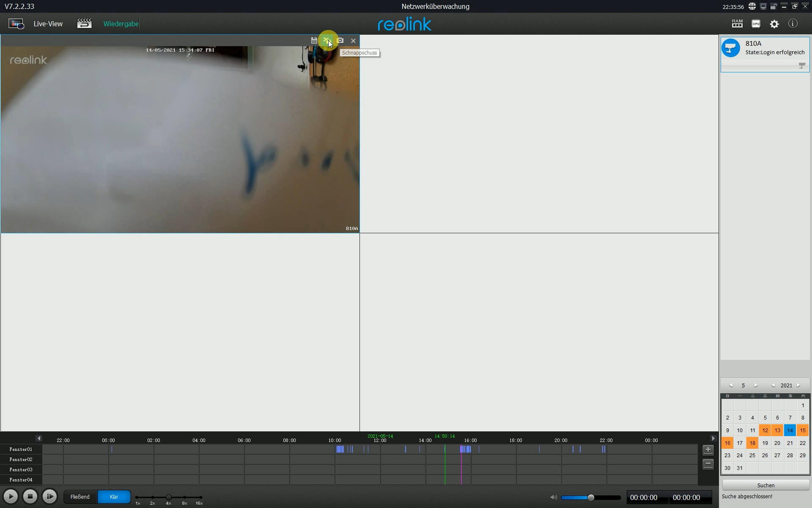
Task: Click the globe language icon
Action: click(x=752, y=6)
